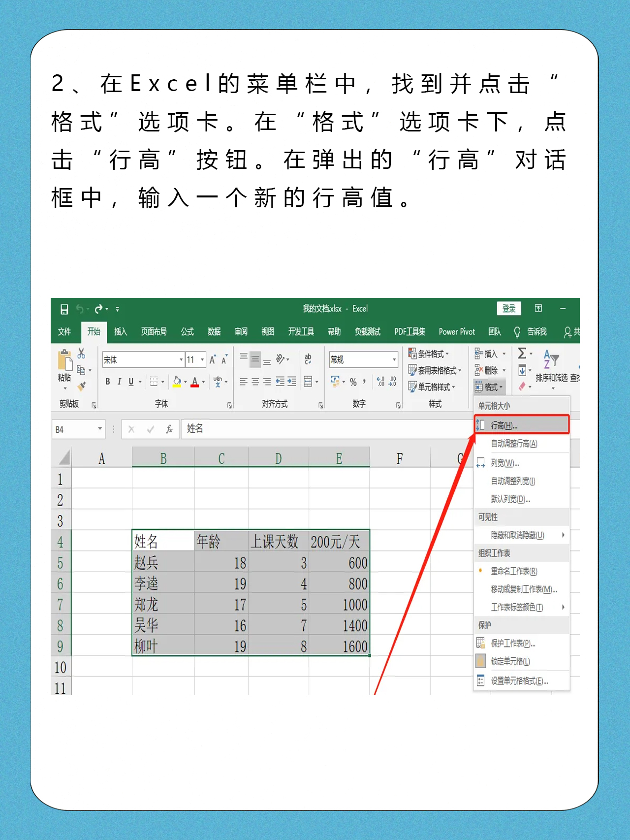Click the wén phonetic guide icon

(x=218, y=382)
